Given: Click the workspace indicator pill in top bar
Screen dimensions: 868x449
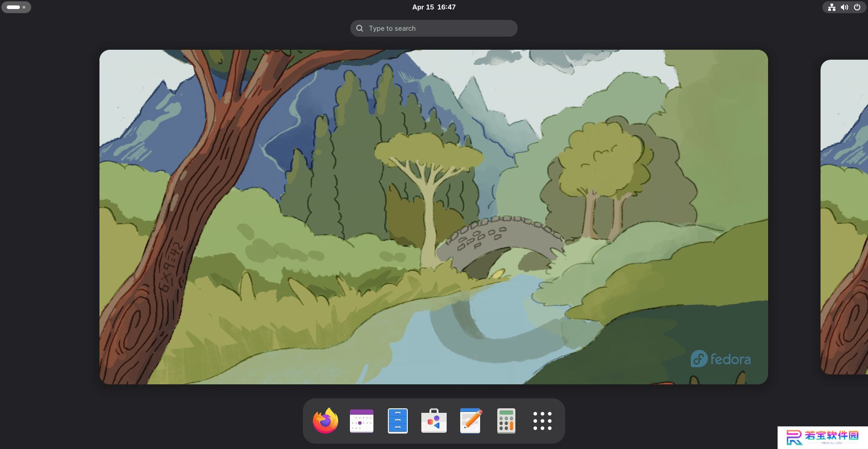Looking at the screenshot, I should point(16,7).
